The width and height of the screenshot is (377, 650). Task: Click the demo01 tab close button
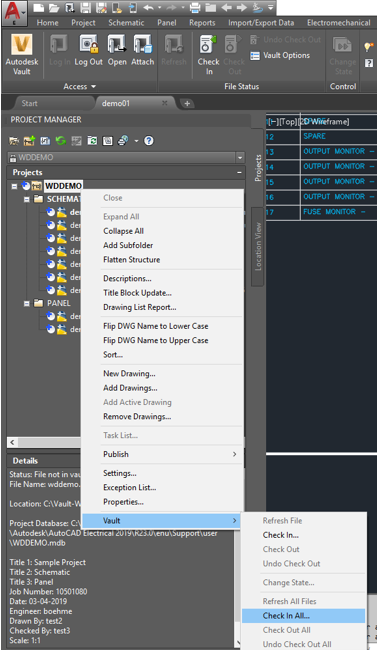coord(165,103)
